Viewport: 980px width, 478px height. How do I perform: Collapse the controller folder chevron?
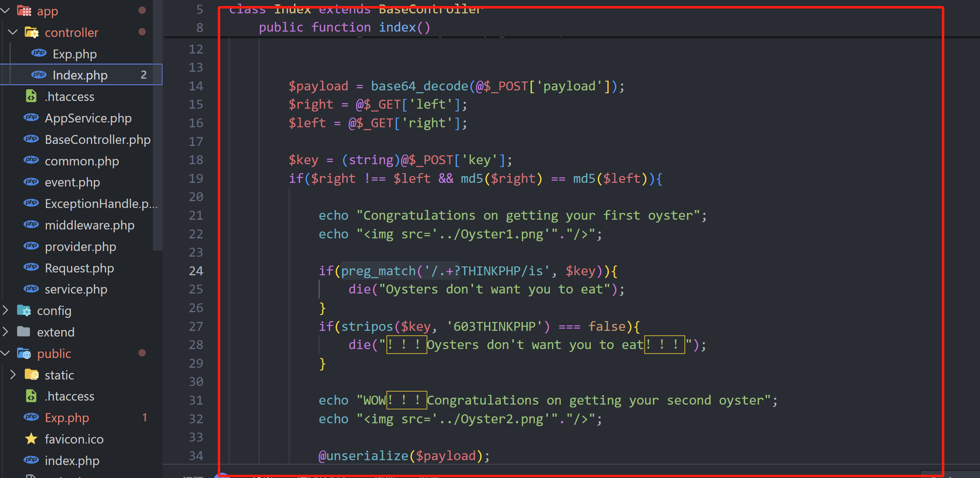[x=13, y=32]
